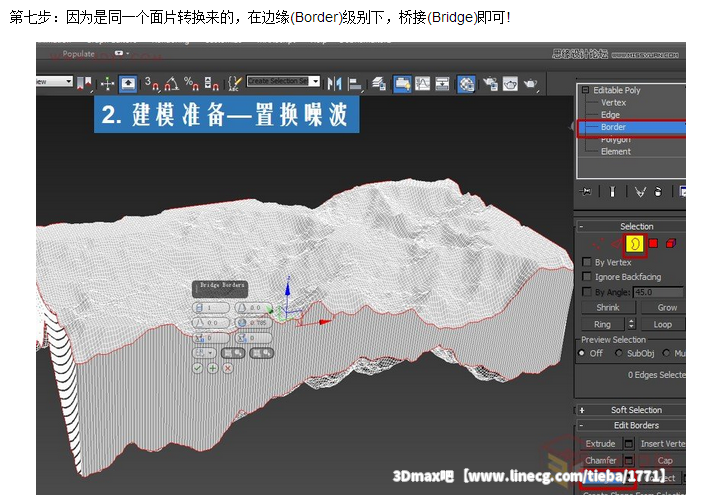Open the Populate ribbon tab

click(78, 54)
